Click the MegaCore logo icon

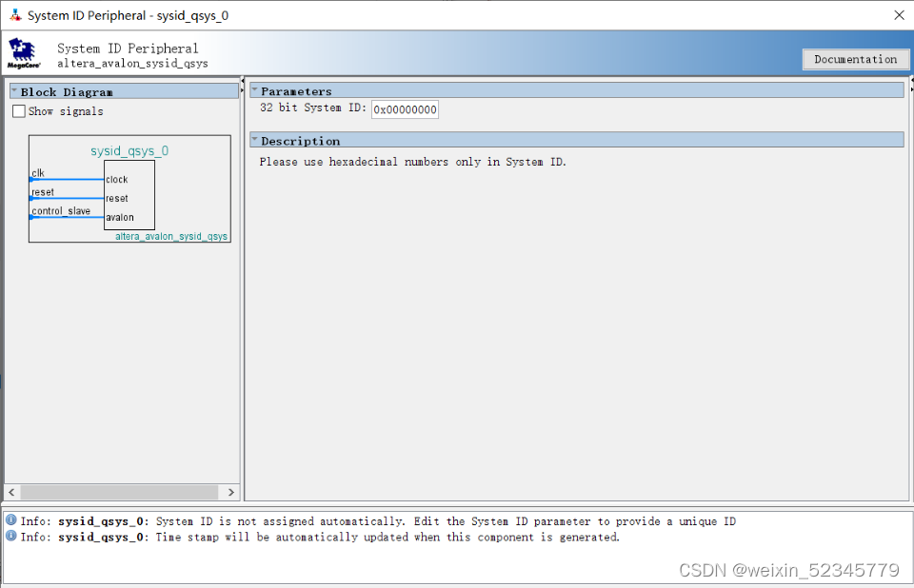23,53
